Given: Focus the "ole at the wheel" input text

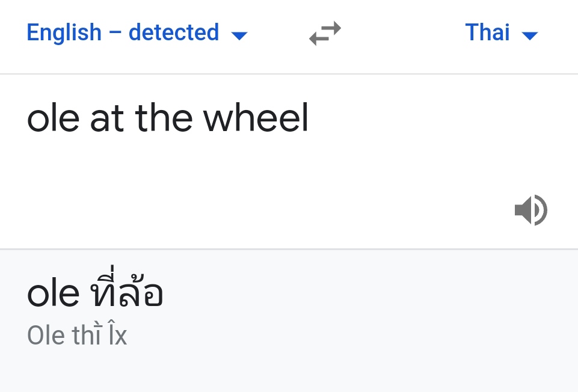Looking at the screenshot, I should 167,118.
